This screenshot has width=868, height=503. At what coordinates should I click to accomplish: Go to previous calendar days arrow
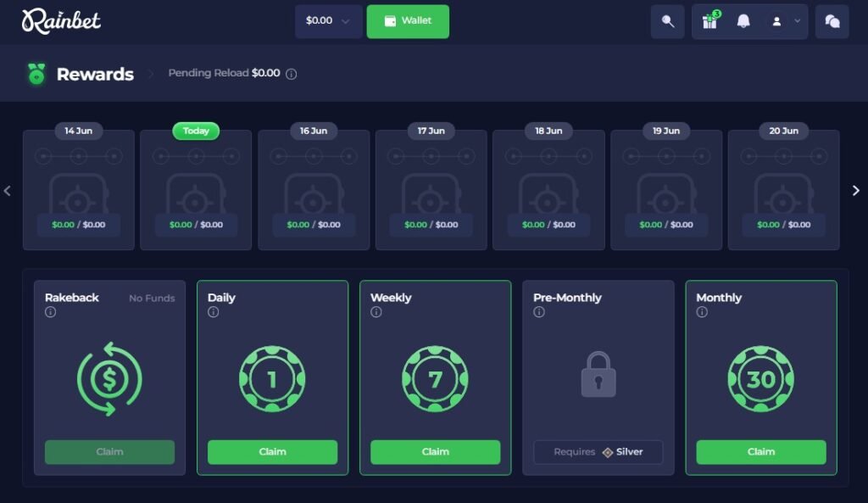(x=7, y=191)
